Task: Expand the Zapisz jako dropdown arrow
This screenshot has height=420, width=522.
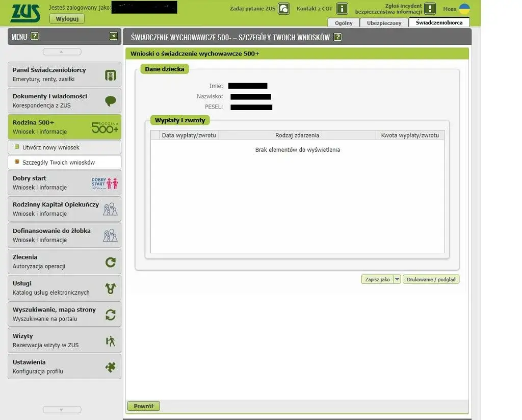Action: [x=397, y=279]
